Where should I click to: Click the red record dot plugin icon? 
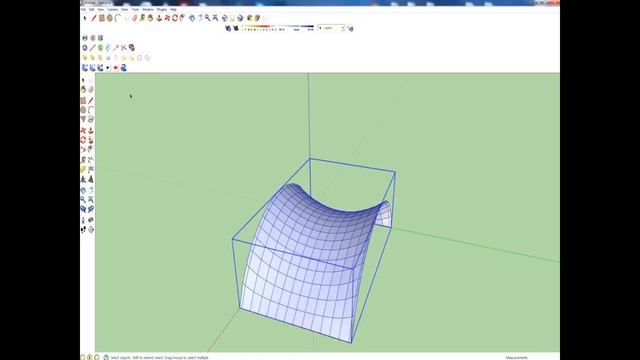116,68
